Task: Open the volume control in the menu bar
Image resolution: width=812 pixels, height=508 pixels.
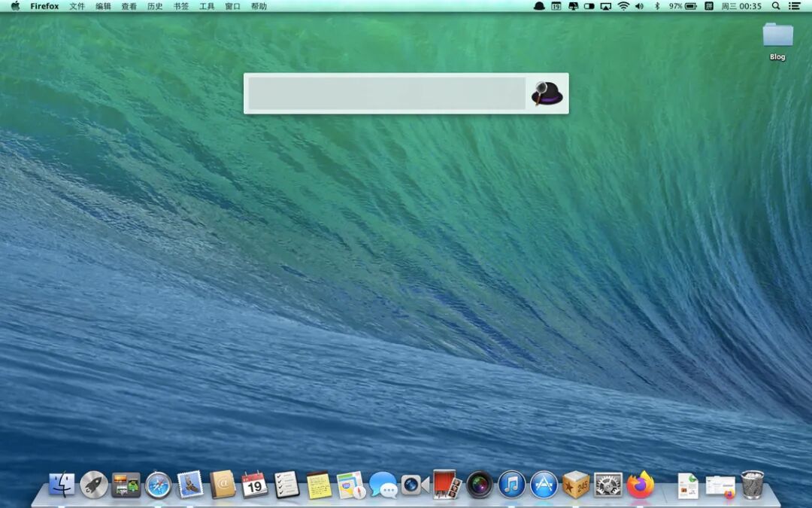Action: 640,6
